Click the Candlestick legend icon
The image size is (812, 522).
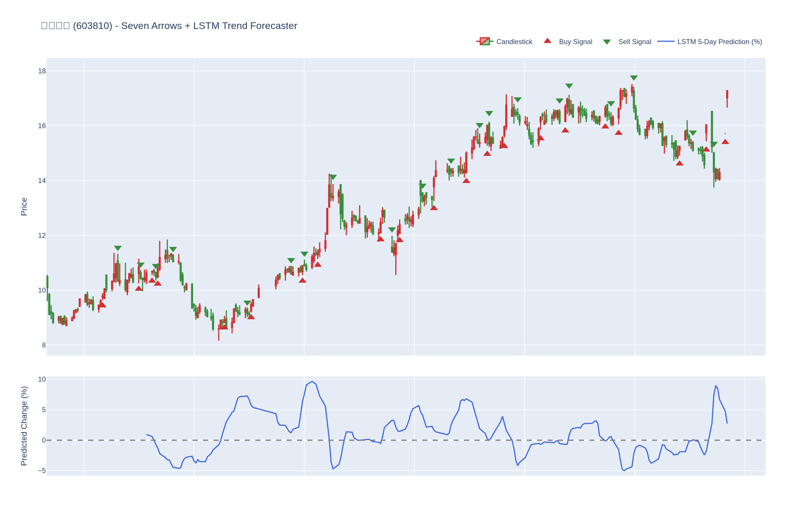tap(485, 41)
